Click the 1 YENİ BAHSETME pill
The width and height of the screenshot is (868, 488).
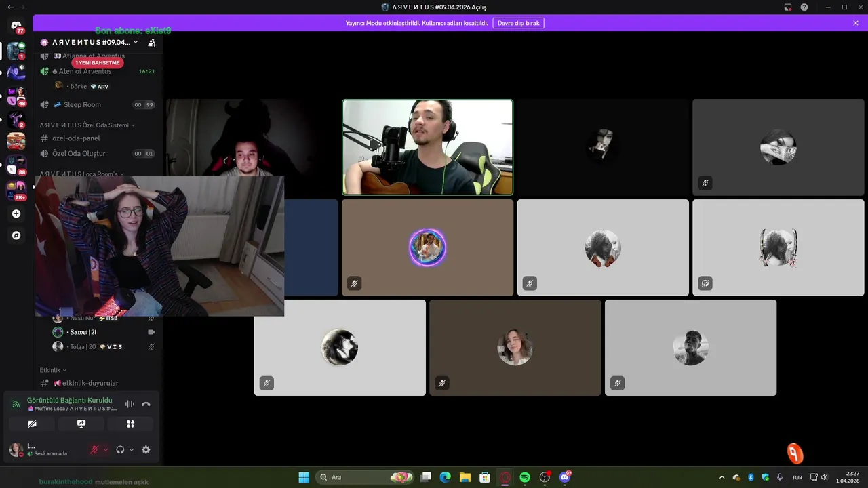tap(97, 63)
